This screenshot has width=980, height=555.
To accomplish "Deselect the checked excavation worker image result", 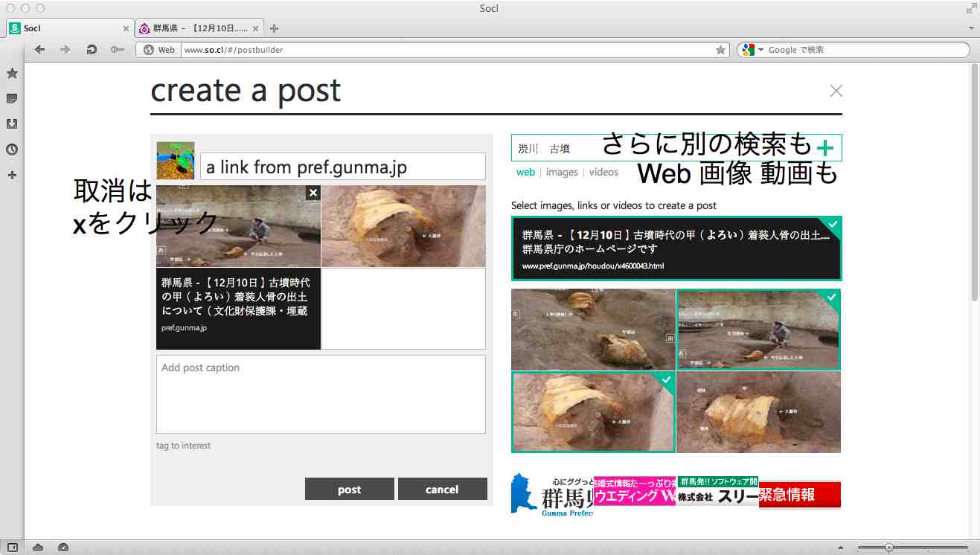I will tap(758, 330).
